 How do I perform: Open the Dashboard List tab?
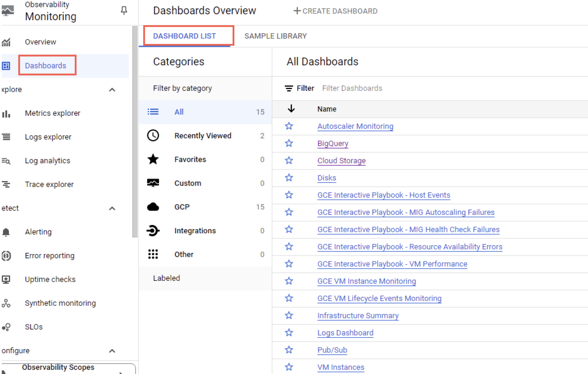click(185, 36)
